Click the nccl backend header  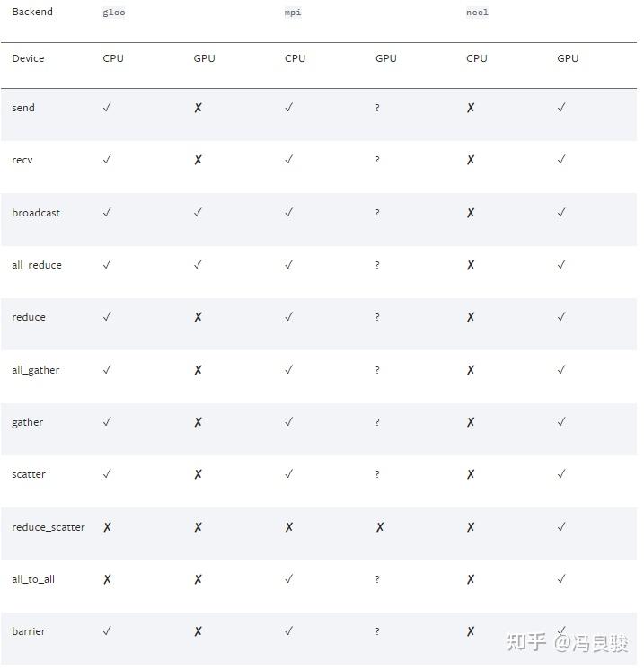[x=477, y=13]
